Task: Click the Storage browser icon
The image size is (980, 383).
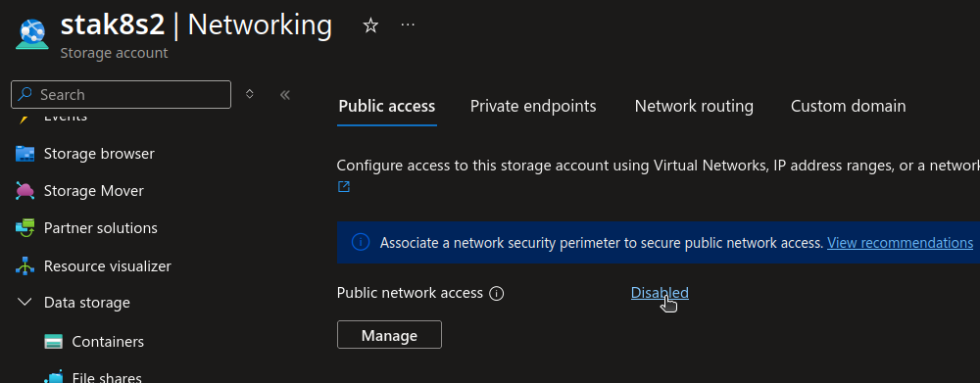Action: [25, 154]
